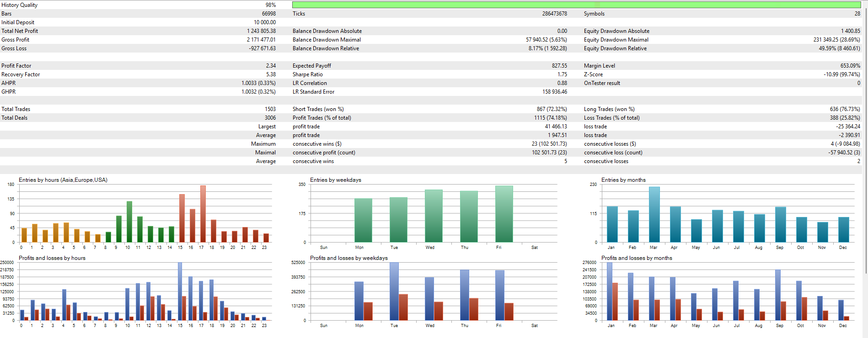
Task: Click the Tuesday blue profit bar in weekdays chart
Action: pos(394,292)
